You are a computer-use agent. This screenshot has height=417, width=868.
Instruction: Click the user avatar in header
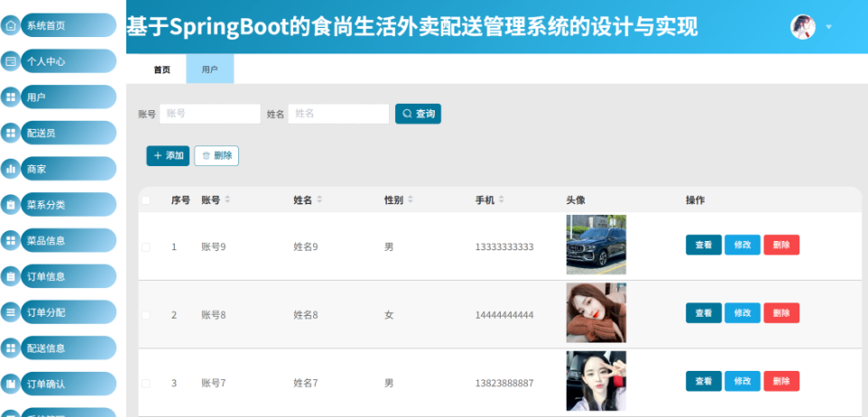point(803,26)
